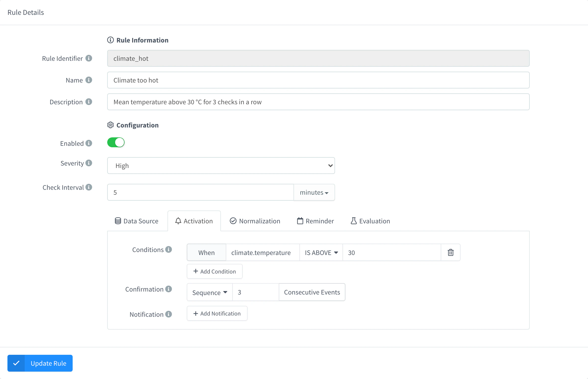The width and height of the screenshot is (588, 379).
Task: Open the Evaluation tab
Action: (x=370, y=221)
